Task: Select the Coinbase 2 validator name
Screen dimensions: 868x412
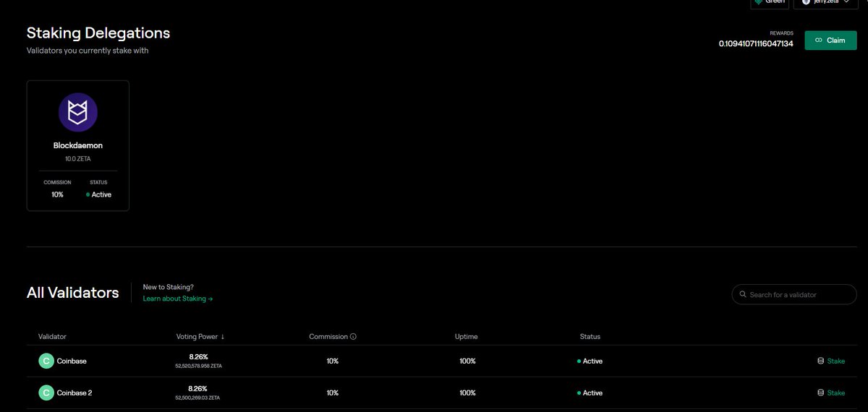Action: tap(75, 393)
